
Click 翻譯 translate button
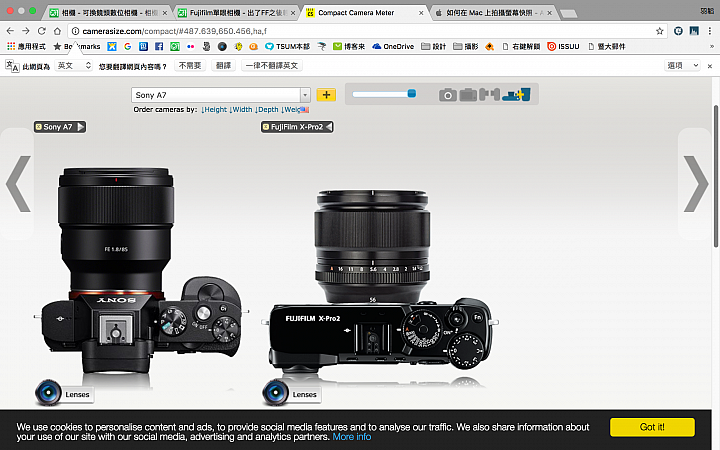(224, 66)
